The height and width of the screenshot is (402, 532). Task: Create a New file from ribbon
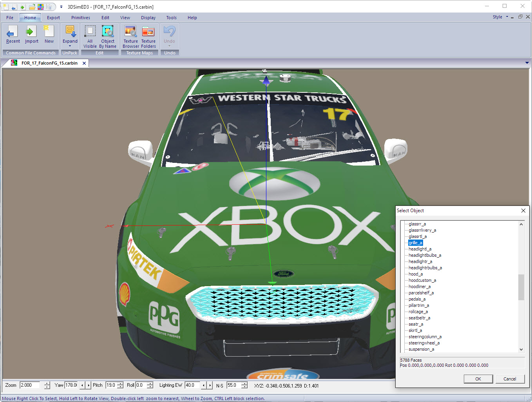tap(49, 35)
